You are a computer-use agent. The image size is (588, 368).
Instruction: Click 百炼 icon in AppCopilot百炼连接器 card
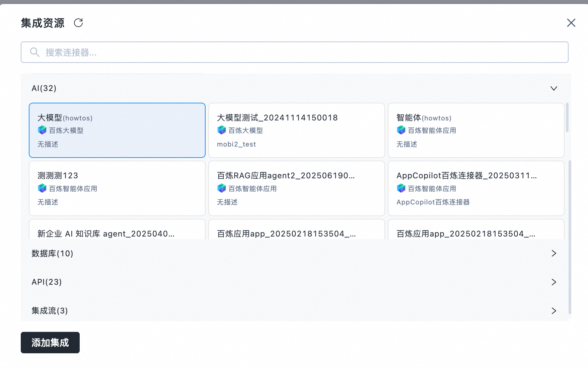[x=401, y=188]
